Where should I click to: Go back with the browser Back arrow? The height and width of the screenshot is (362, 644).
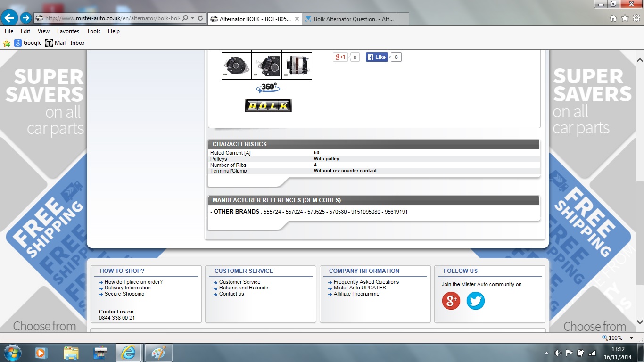point(9,18)
